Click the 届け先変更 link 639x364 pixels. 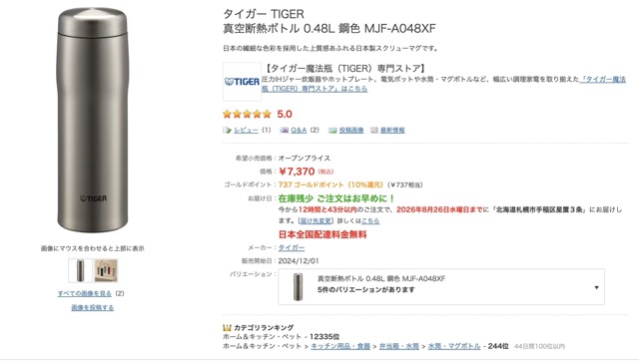[316, 220]
